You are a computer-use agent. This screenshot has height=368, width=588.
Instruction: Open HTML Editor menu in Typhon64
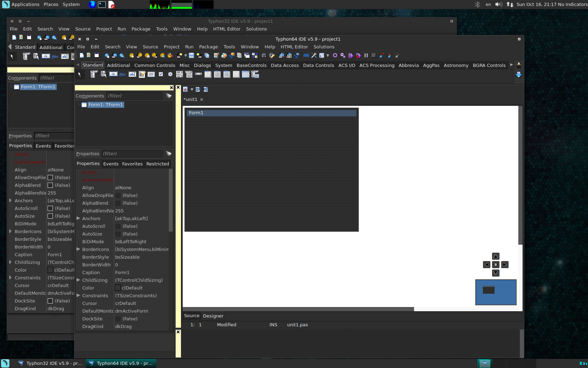294,47
